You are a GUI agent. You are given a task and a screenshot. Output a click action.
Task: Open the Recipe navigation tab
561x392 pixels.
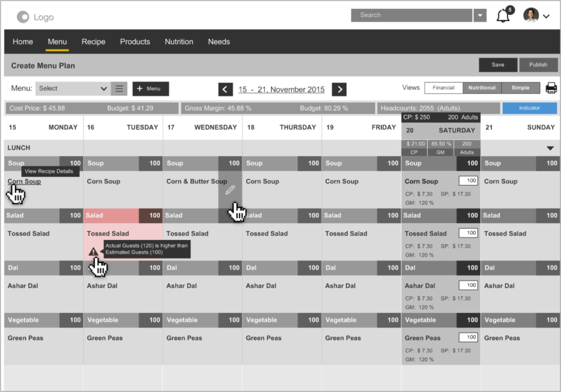93,42
